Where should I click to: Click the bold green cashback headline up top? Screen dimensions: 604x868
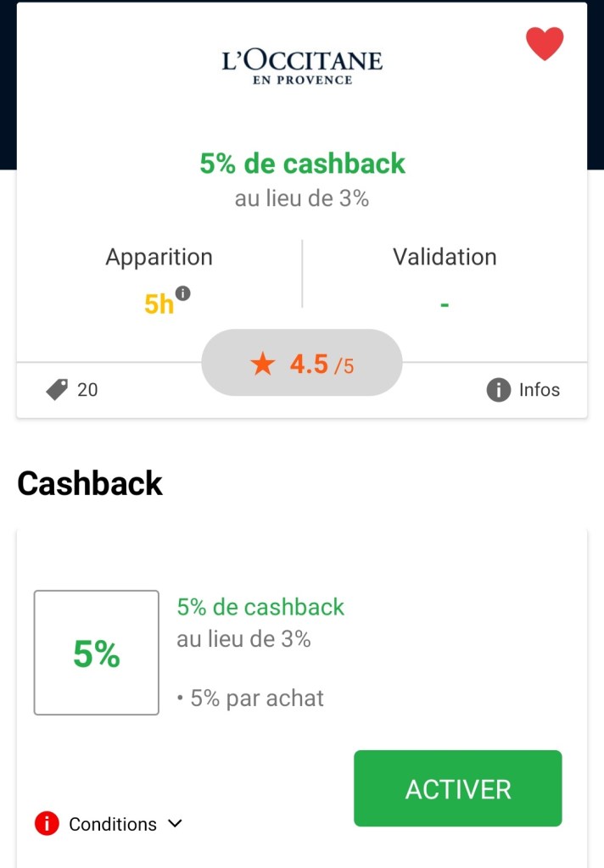pyautogui.click(x=303, y=164)
